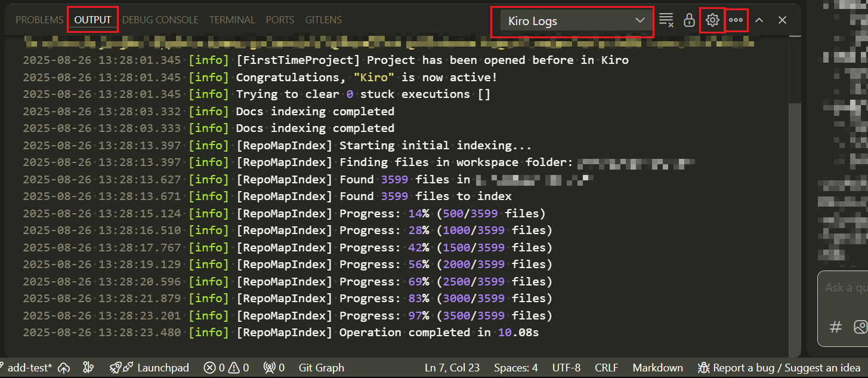Image resolution: width=868 pixels, height=378 pixels.
Task: Open the Debug Console tab
Action: point(160,20)
